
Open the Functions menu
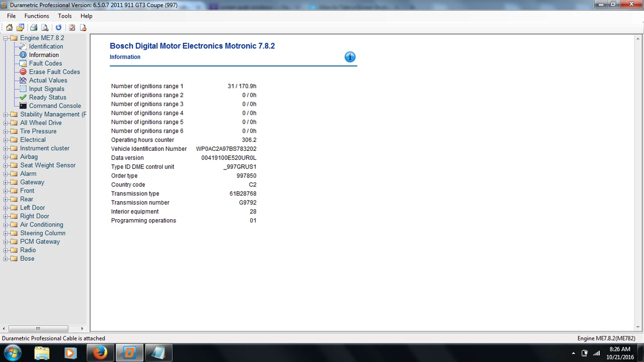pyautogui.click(x=37, y=16)
